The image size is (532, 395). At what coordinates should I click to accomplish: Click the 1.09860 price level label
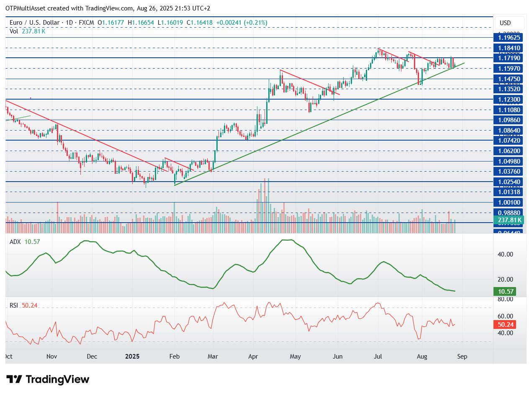pyautogui.click(x=509, y=120)
